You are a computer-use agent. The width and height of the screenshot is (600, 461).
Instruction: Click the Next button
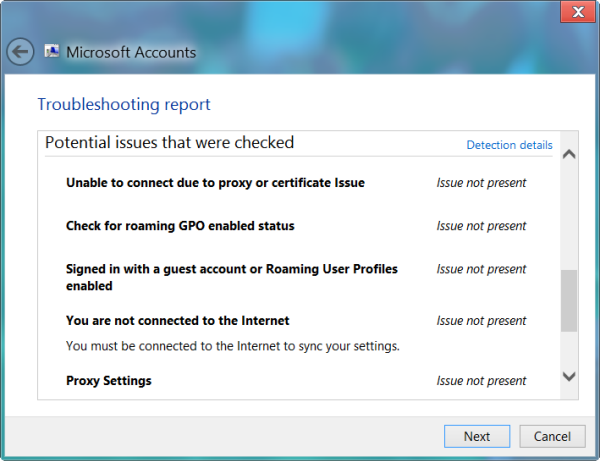click(x=477, y=436)
